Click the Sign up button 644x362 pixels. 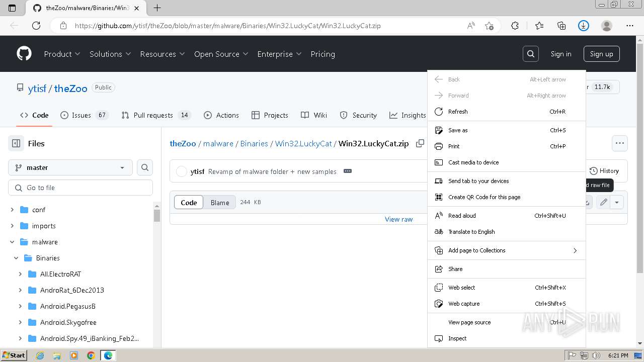602,54
